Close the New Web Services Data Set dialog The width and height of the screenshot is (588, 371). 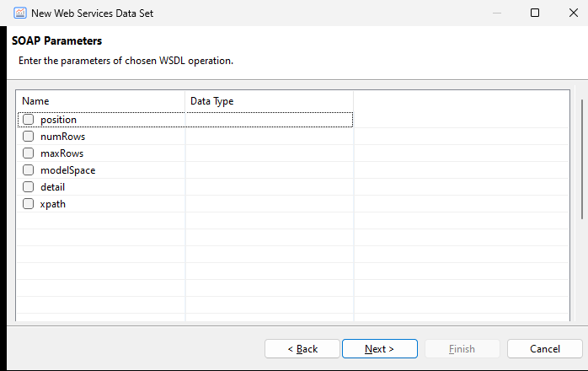click(574, 13)
